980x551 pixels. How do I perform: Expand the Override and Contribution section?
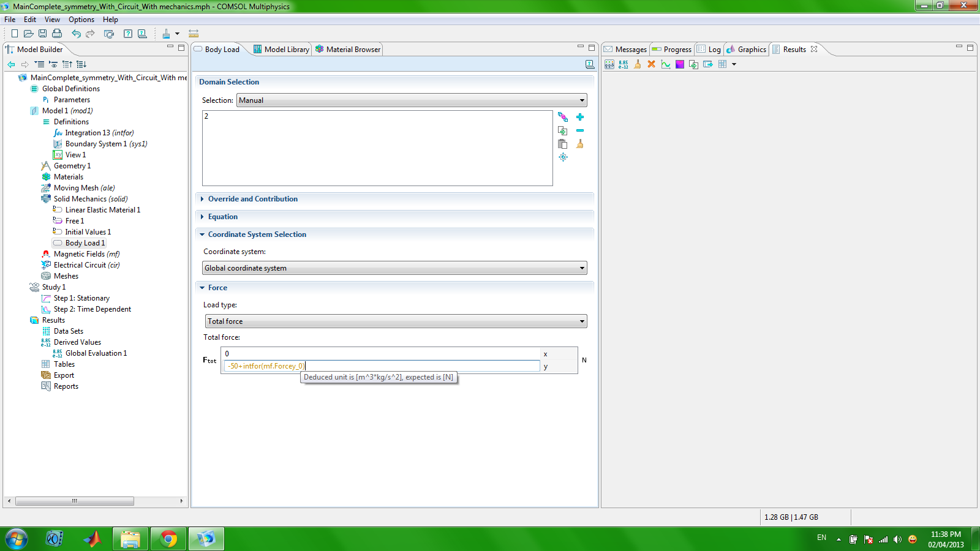click(x=252, y=199)
